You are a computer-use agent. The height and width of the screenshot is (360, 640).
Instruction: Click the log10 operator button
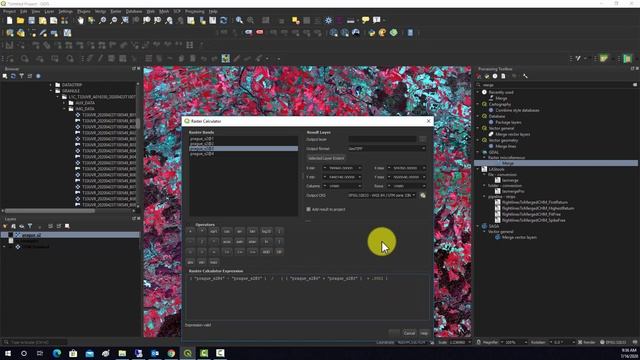coord(266,231)
